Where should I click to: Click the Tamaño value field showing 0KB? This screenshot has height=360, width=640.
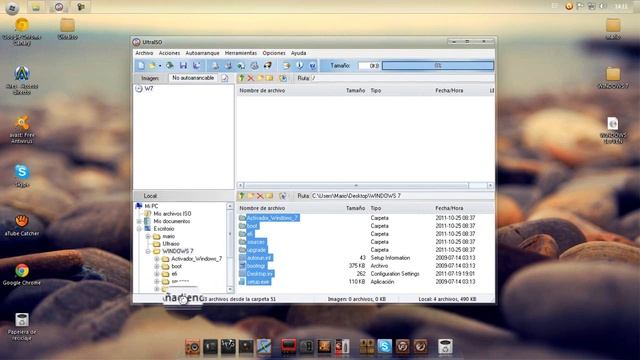click(x=369, y=65)
